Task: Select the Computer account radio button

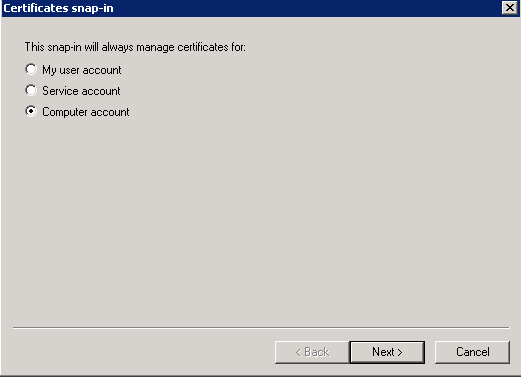Action: pyautogui.click(x=31, y=111)
